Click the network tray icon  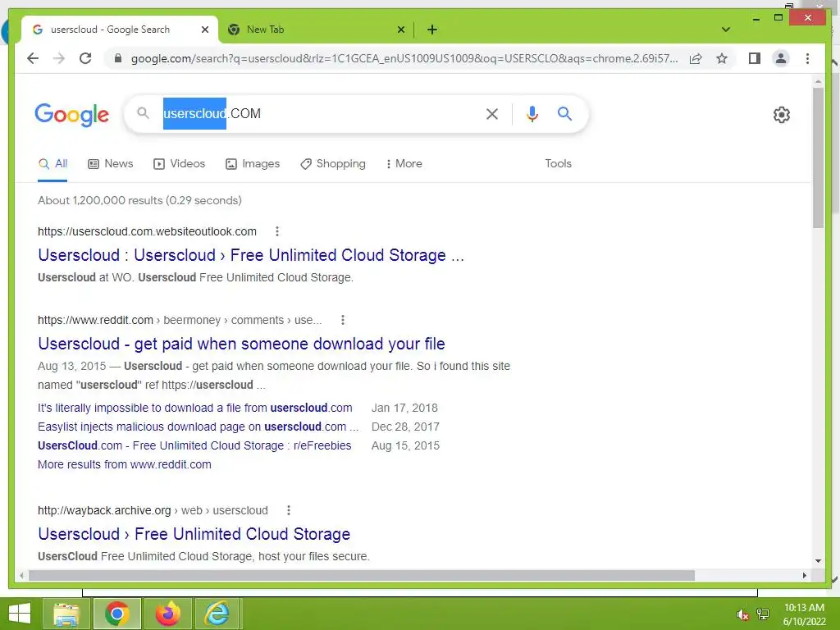point(763,614)
